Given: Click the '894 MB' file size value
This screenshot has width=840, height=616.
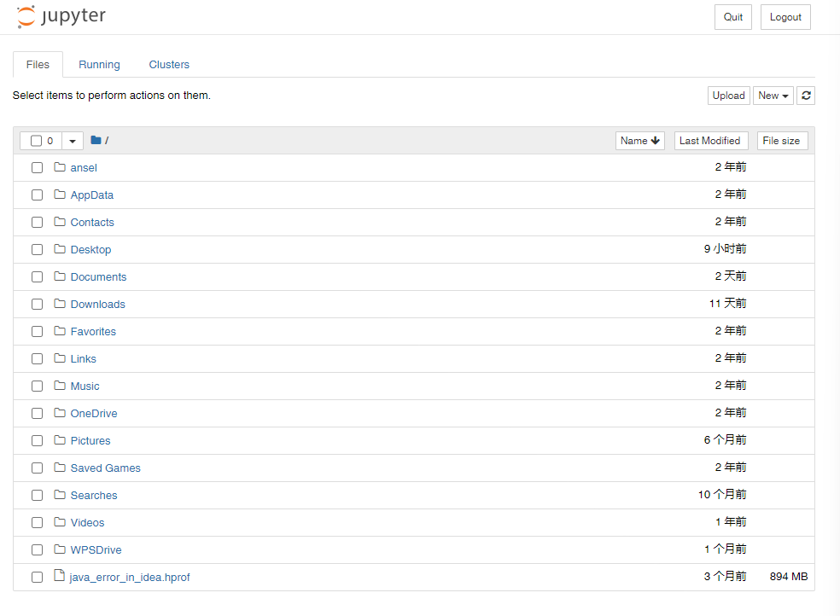Looking at the screenshot, I should (x=789, y=577).
